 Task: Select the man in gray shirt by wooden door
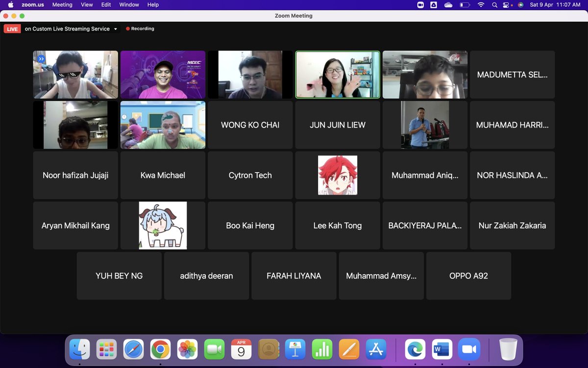click(250, 75)
